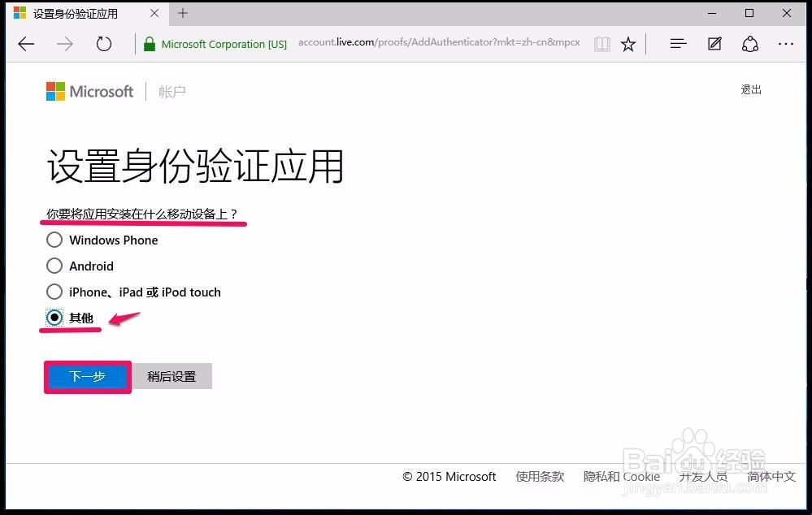812x515 pixels.
Task: Open the Share icon in toolbar
Action: (750, 44)
